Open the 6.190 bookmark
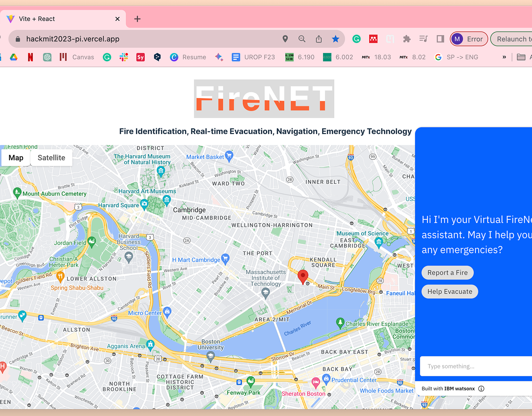 pyautogui.click(x=300, y=57)
